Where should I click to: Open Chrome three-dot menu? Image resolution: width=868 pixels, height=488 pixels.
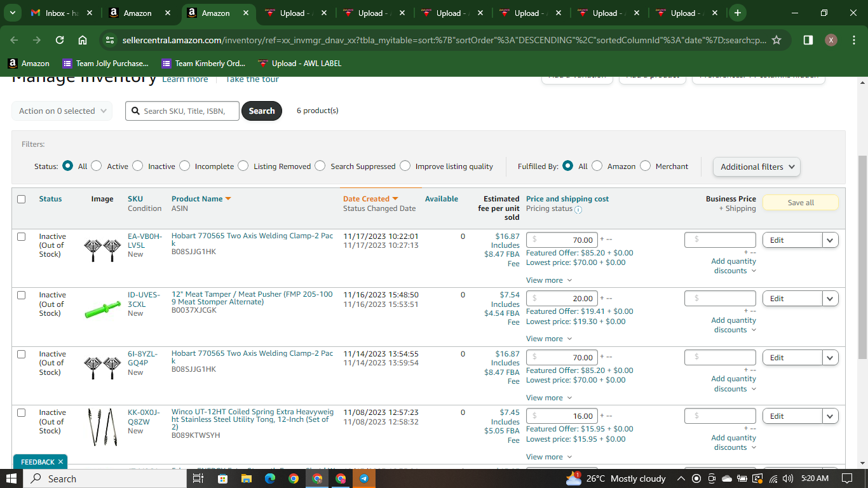coord(853,40)
